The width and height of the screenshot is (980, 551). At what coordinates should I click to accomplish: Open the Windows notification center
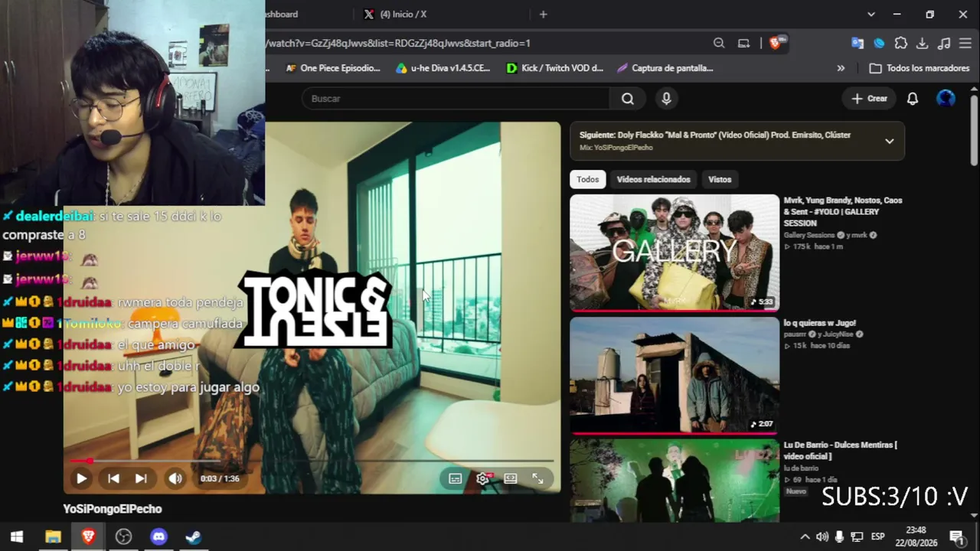(957, 536)
